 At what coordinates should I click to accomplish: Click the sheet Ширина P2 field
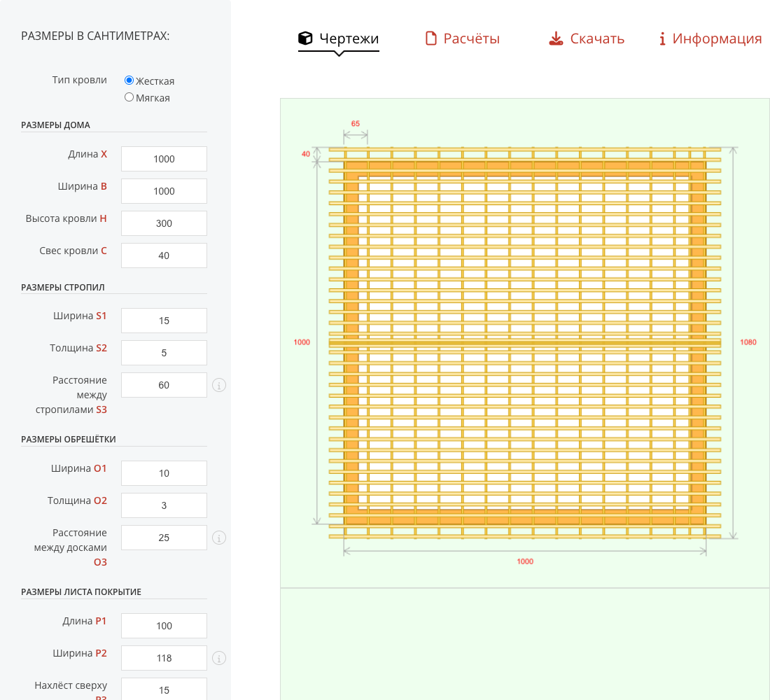coord(164,658)
